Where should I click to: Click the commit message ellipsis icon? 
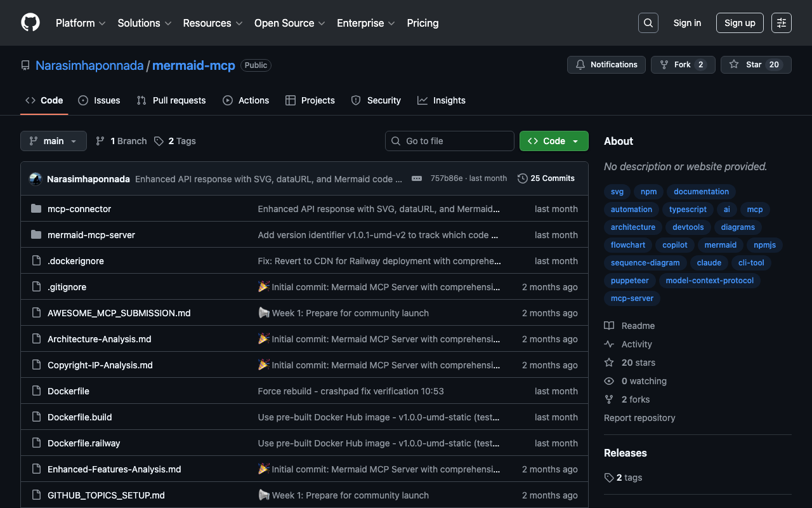coord(417,178)
